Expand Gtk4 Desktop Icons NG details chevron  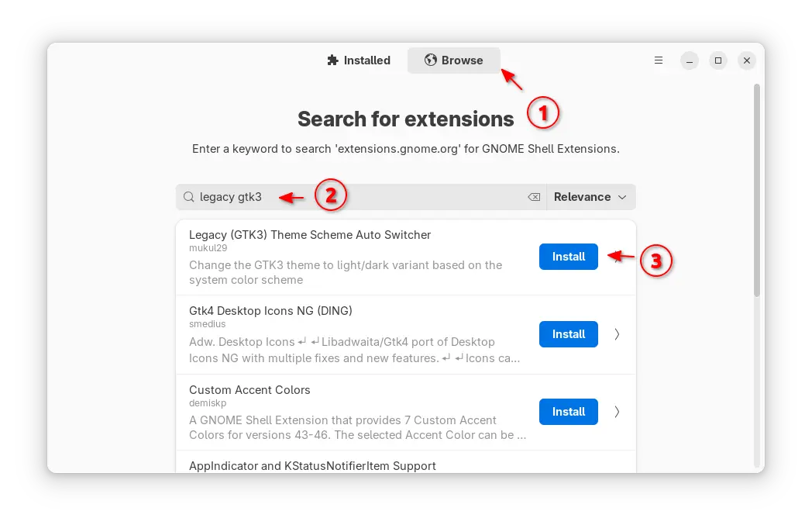pos(617,334)
